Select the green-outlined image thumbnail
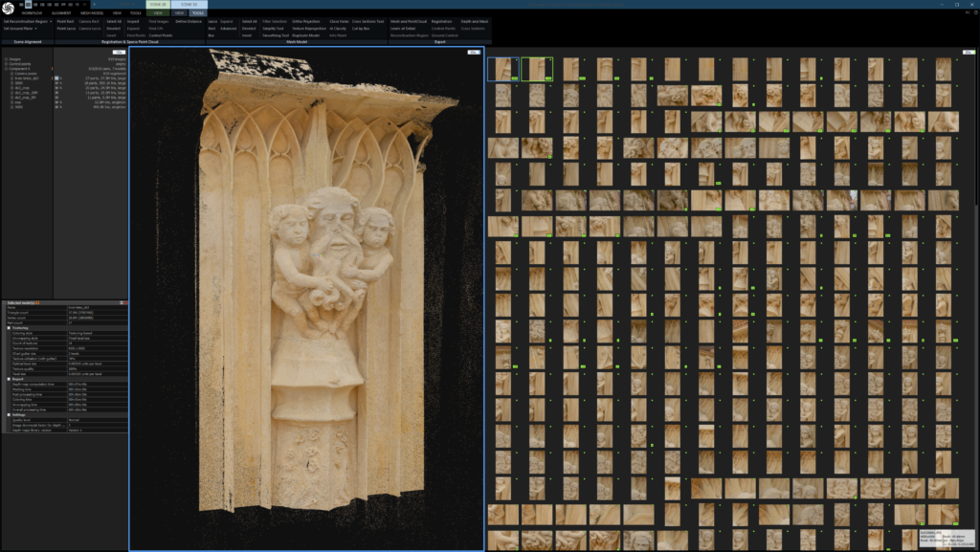This screenshot has height=552, width=980. [537, 69]
